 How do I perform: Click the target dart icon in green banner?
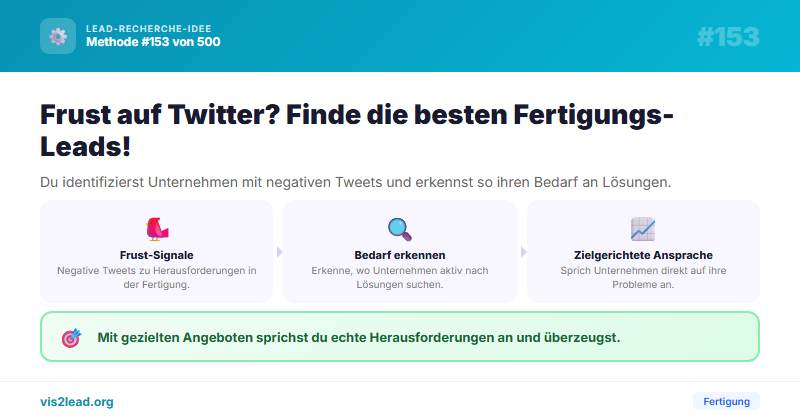click(71, 338)
